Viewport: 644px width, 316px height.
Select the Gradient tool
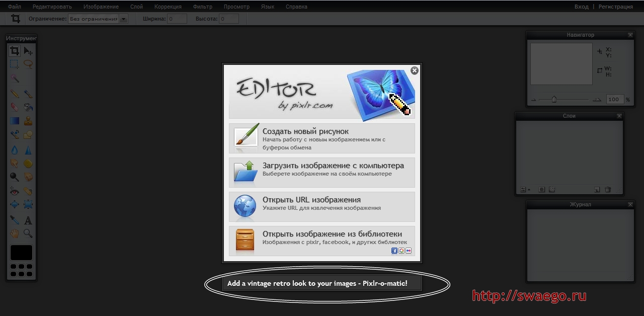coord(15,121)
